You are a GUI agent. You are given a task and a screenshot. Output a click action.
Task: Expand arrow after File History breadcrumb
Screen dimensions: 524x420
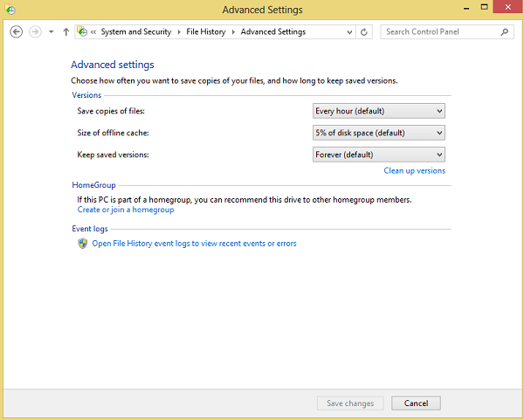point(233,32)
